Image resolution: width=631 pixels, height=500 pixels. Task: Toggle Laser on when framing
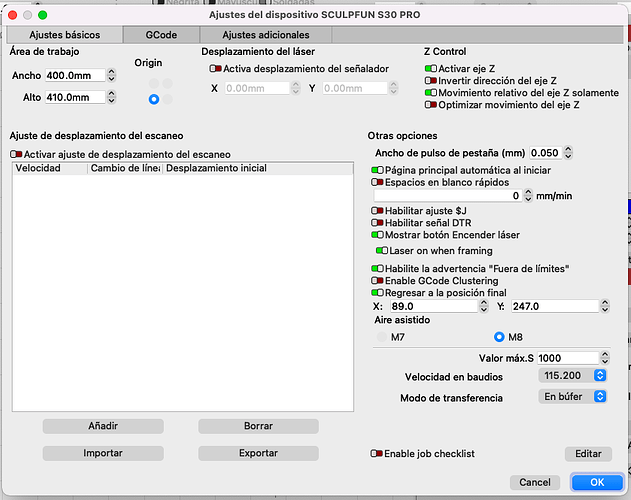[x=382, y=251]
